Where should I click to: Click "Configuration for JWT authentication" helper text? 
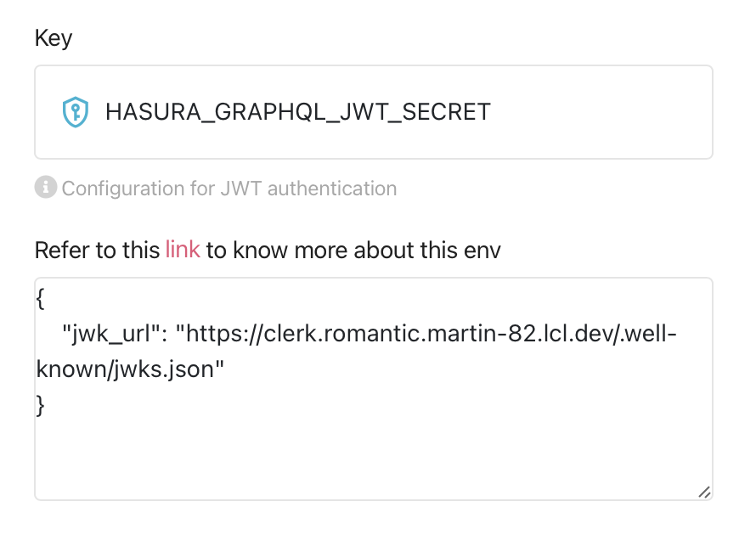pyautogui.click(x=229, y=189)
